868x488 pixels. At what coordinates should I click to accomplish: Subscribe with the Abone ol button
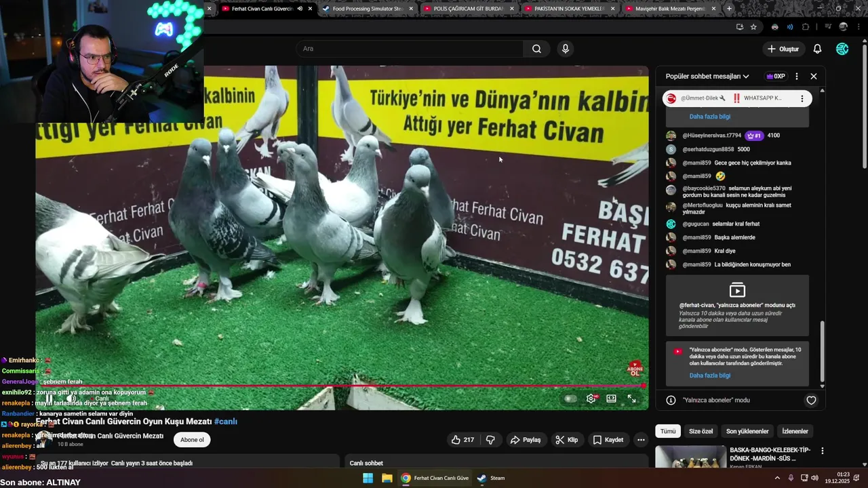pyautogui.click(x=192, y=440)
